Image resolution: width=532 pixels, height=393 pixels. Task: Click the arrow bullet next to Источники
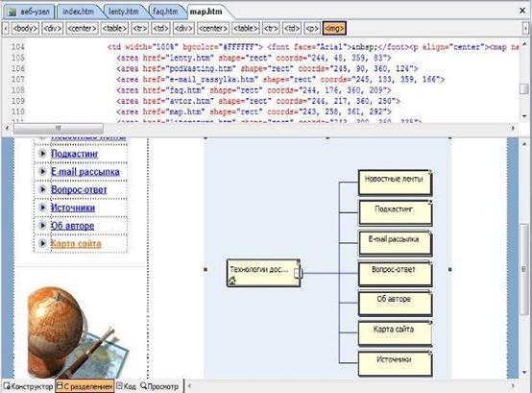point(42,207)
